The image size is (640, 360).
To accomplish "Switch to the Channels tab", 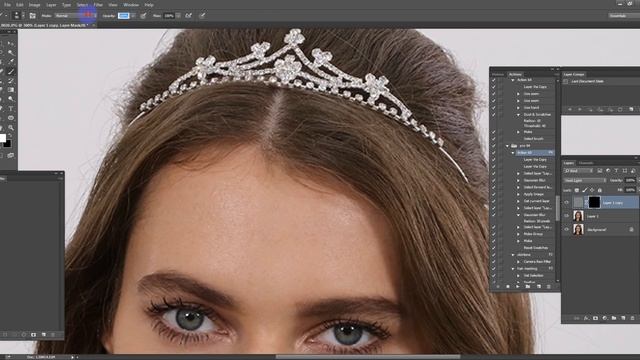I will click(586, 163).
